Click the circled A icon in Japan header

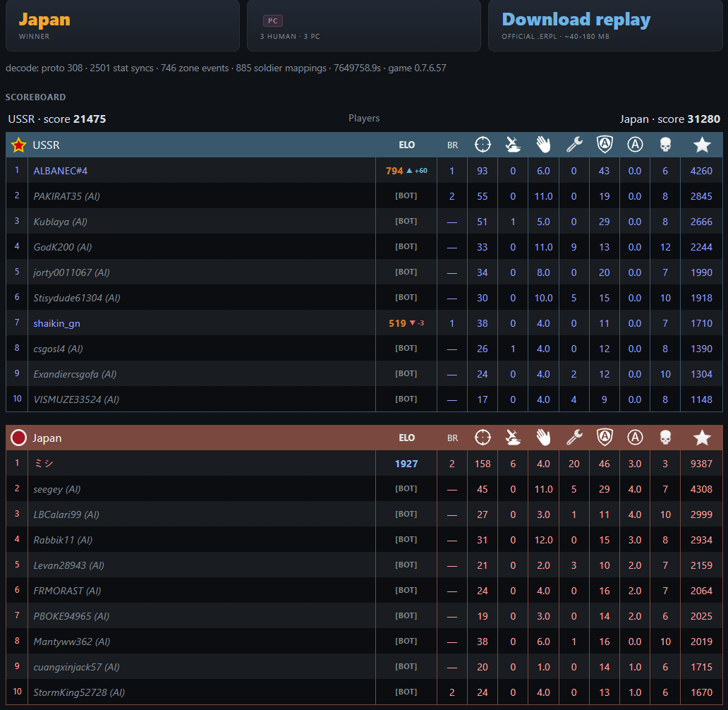click(635, 438)
